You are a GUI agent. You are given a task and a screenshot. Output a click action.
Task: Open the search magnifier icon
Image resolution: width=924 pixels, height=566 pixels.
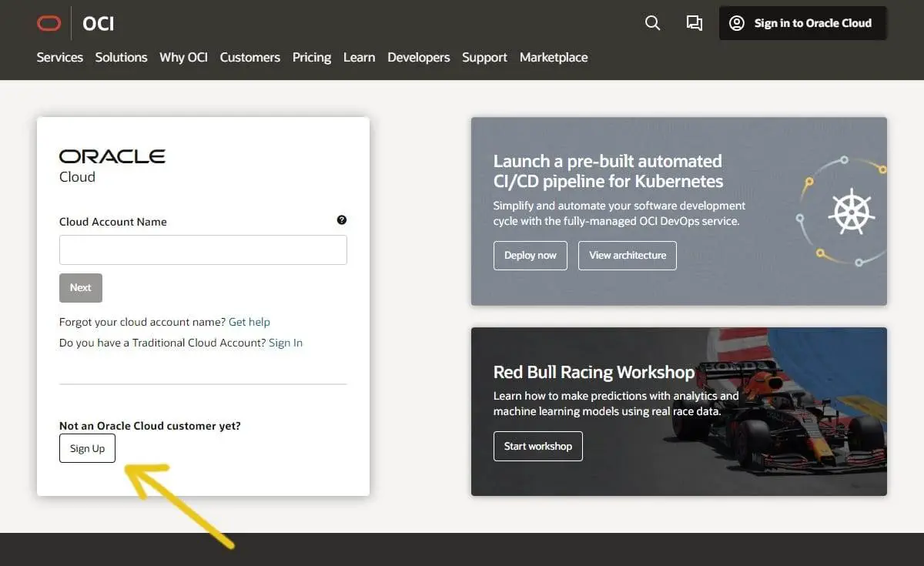(x=652, y=23)
